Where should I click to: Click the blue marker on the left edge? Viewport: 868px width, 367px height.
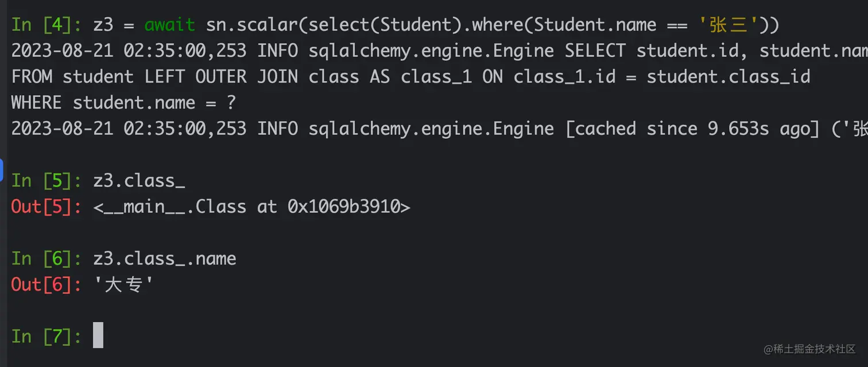[2, 171]
